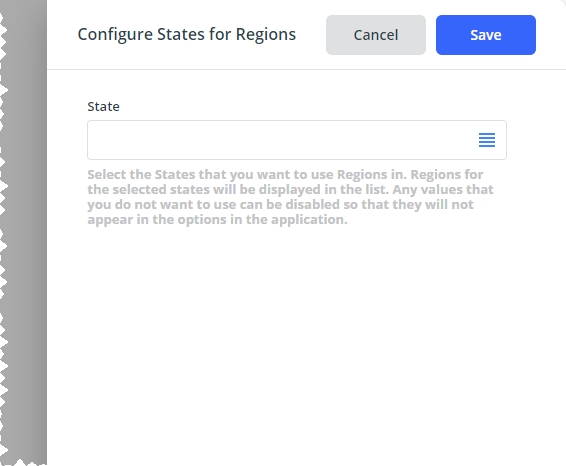This screenshot has width=566, height=466.
Task: Click empty white area below help text
Action: tap(306, 343)
